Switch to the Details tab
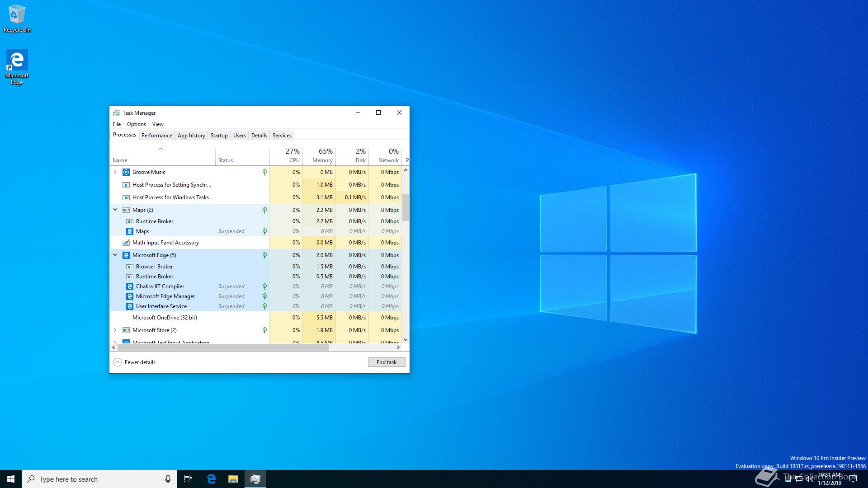Image resolution: width=868 pixels, height=488 pixels. click(259, 136)
